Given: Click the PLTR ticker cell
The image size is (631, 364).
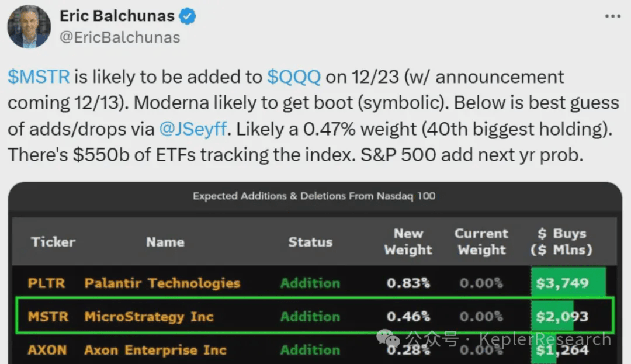Looking at the screenshot, I should 47,283.
